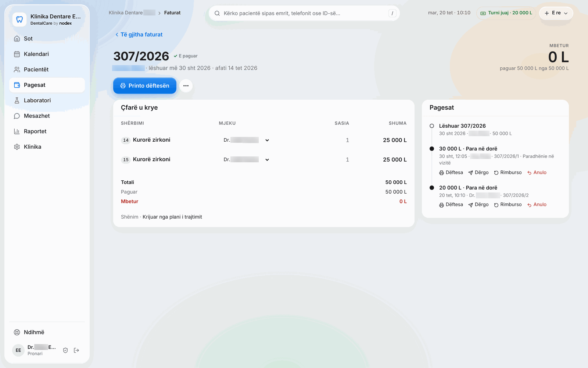Image resolution: width=588 pixels, height=368 pixels.
Task: Click Rimburso for 30 000 L payment
Action: pos(508,173)
